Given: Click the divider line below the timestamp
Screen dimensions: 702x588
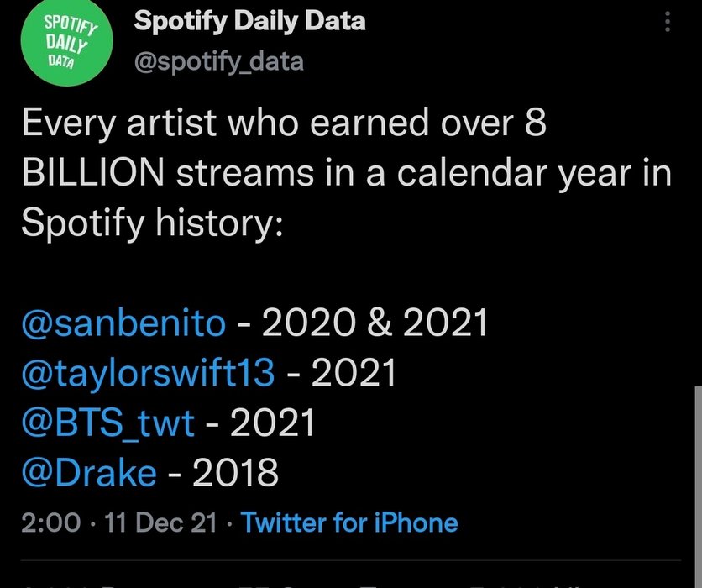Looking at the screenshot, I should point(351,560).
